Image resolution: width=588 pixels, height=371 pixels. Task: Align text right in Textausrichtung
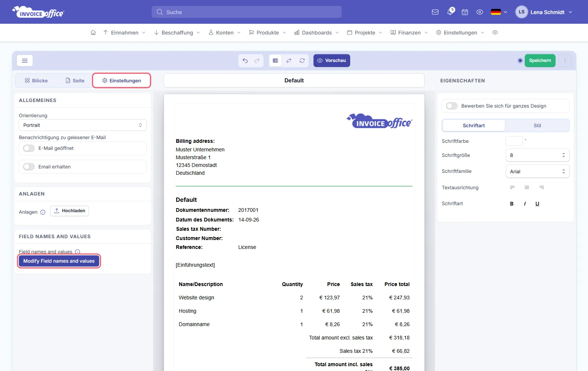coord(542,187)
